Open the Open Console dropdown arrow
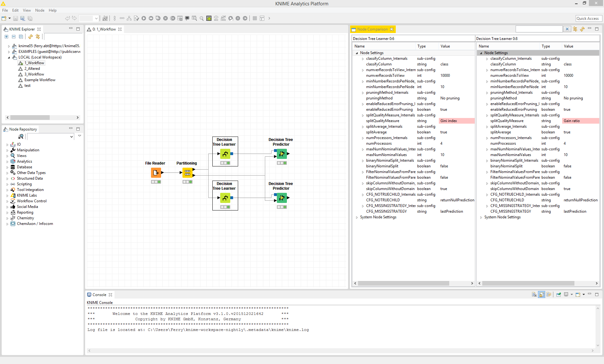The width and height of the screenshot is (604, 364). (584, 295)
